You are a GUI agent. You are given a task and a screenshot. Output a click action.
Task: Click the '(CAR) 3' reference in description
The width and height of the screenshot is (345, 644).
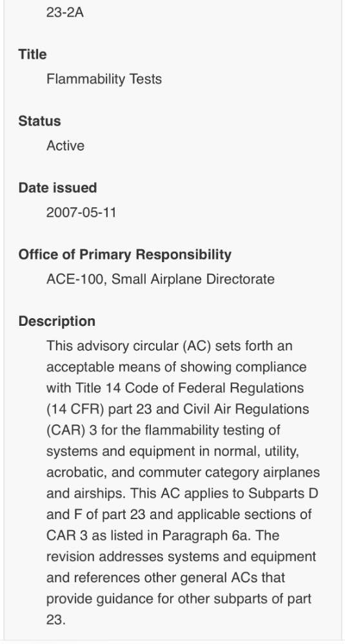coord(72,430)
